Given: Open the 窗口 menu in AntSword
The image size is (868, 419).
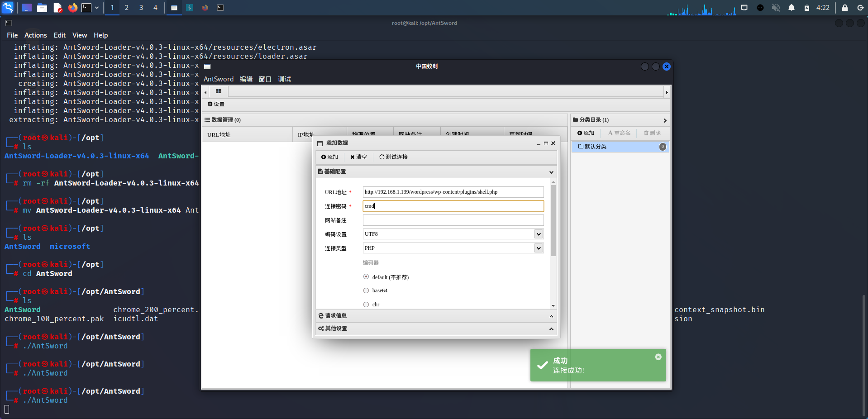Looking at the screenshot, I should pyautogui.click(x=265, y=79).
